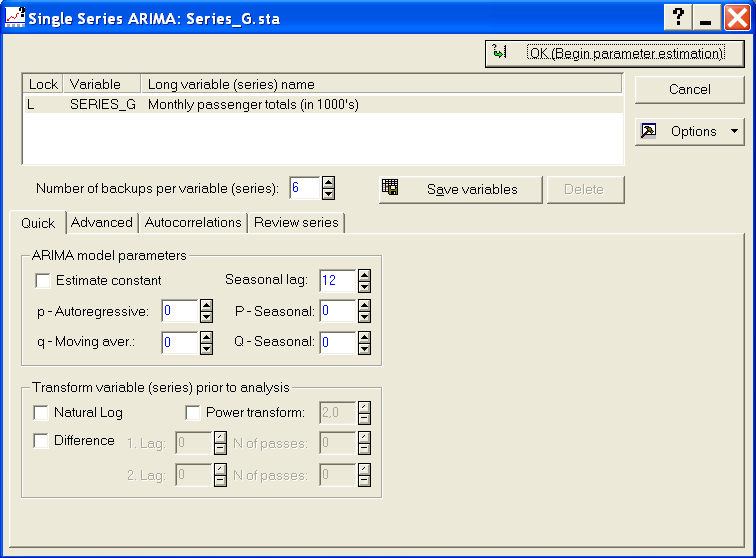Click 'Monthly passenger totals (in 1000's)' text

253,105
